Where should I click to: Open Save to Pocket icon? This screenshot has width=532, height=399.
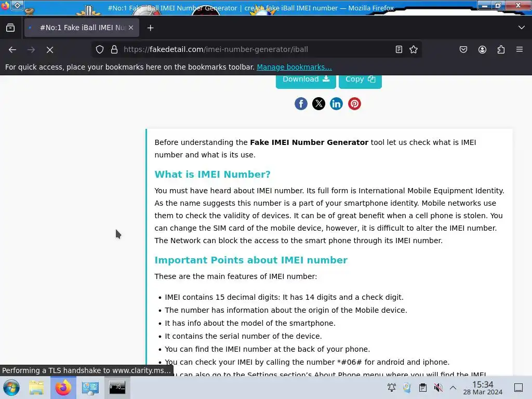pos(463,49)
